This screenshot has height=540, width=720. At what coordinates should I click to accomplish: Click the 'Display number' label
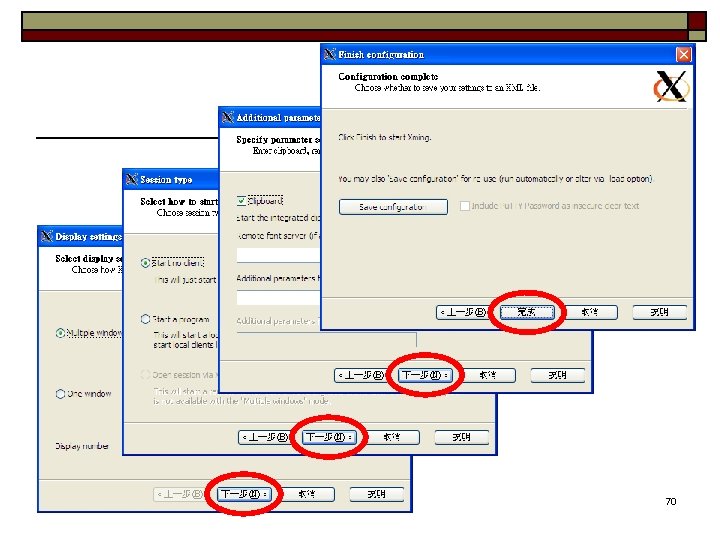(x=82, y=446)
